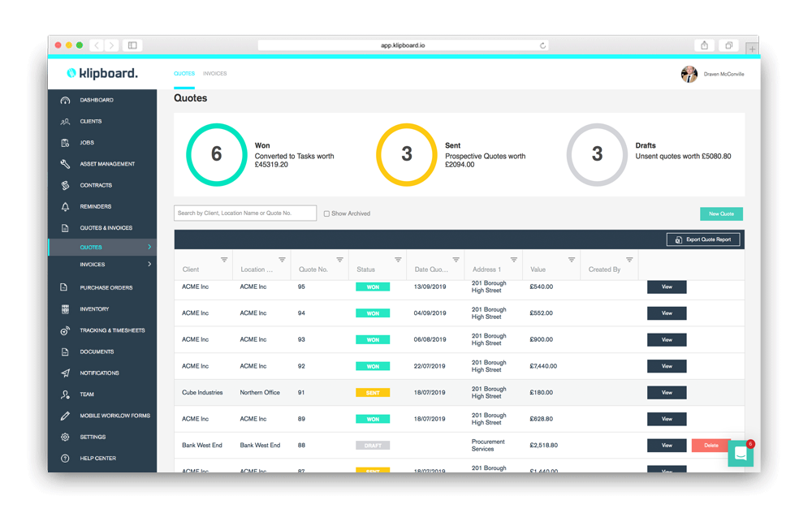The height and width of the screenshot is (513, 812).
Task: Open the chat widget with notification badge
Action: tap(741, 454)
